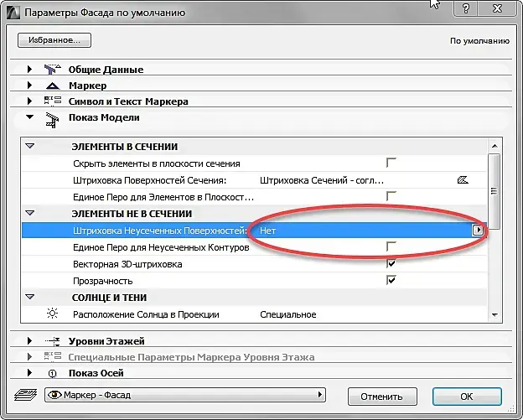Click the help question mark button
Image resolution: width=523 pixels, height=420 pixels.
466,8
